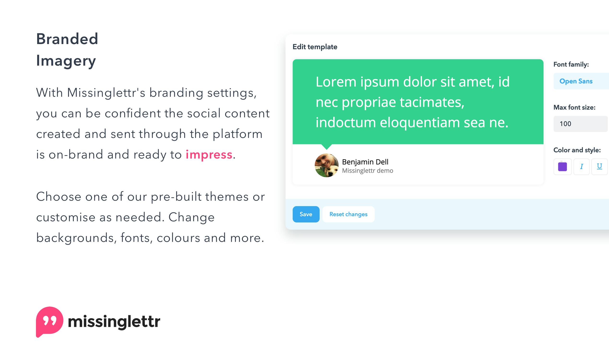
Task: Toggle the underline style icon
Action: click(599, 166)
